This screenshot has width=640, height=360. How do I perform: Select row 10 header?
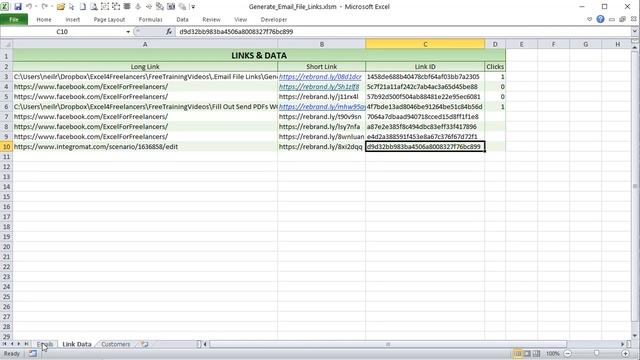coord(6,147)
